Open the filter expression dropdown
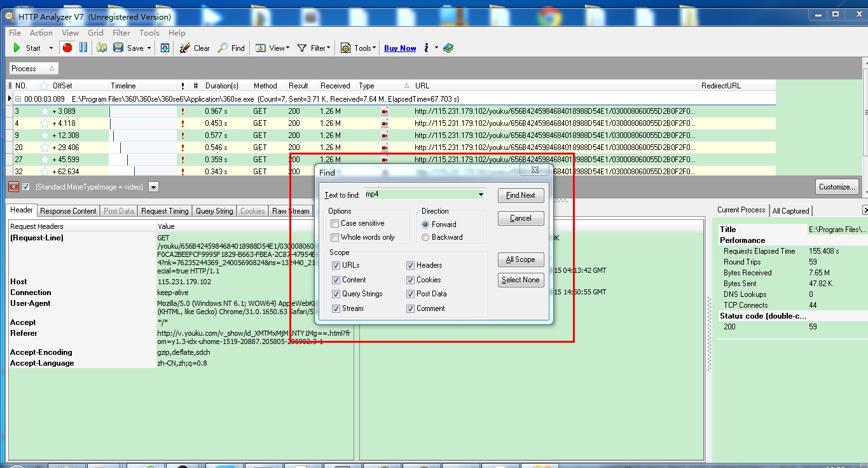This screenshot has width=868, height=468. (x=153, y=187)
